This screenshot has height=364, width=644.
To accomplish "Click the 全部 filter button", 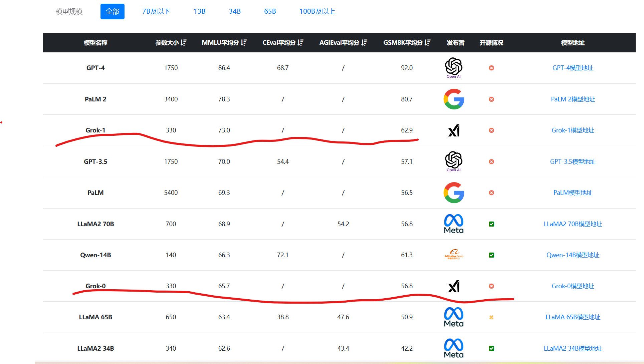I will 113,11.
